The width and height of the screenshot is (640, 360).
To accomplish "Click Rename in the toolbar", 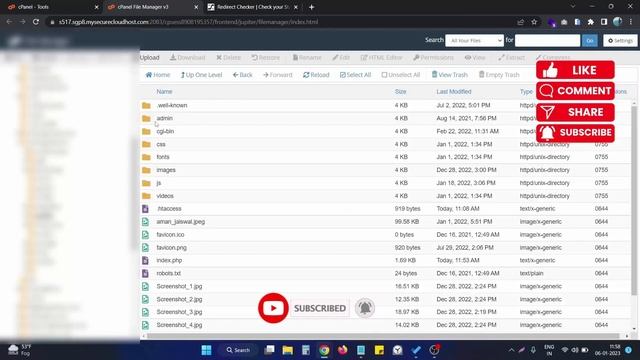I will pos(307,58).
